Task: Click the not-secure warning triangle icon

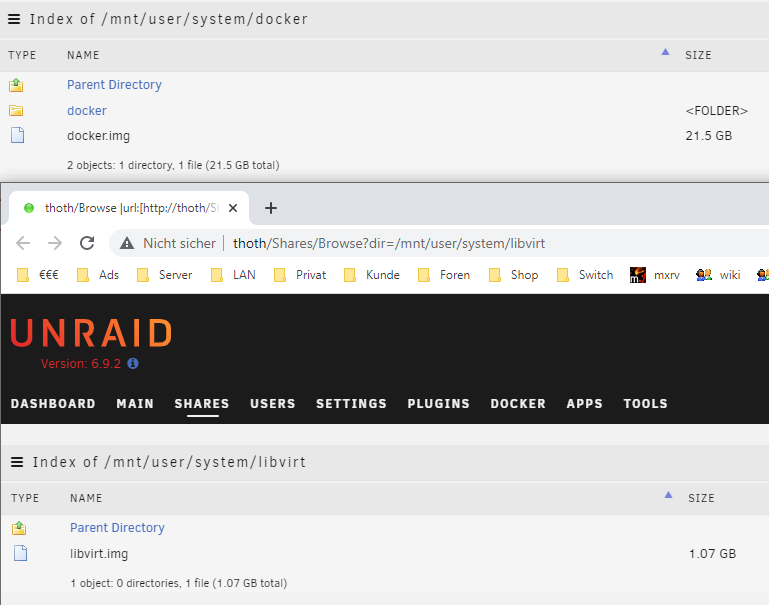Action: point(127,243)
